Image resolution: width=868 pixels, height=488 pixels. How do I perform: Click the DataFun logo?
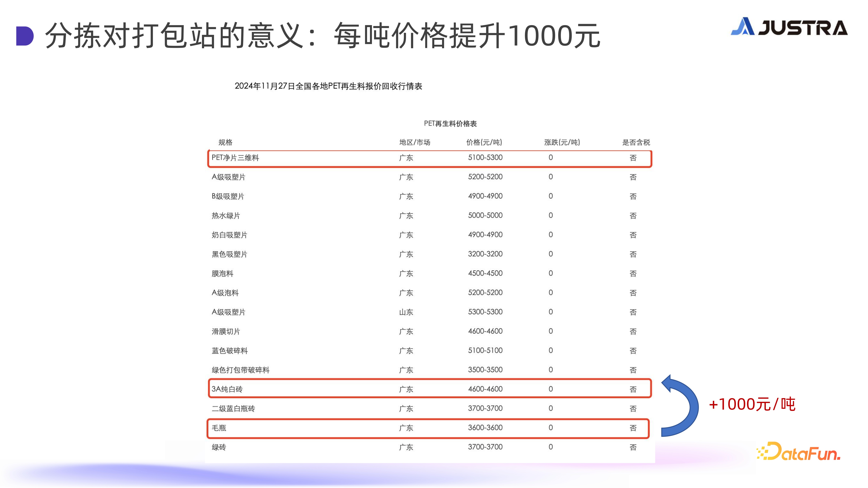click(x=799, y=451)
